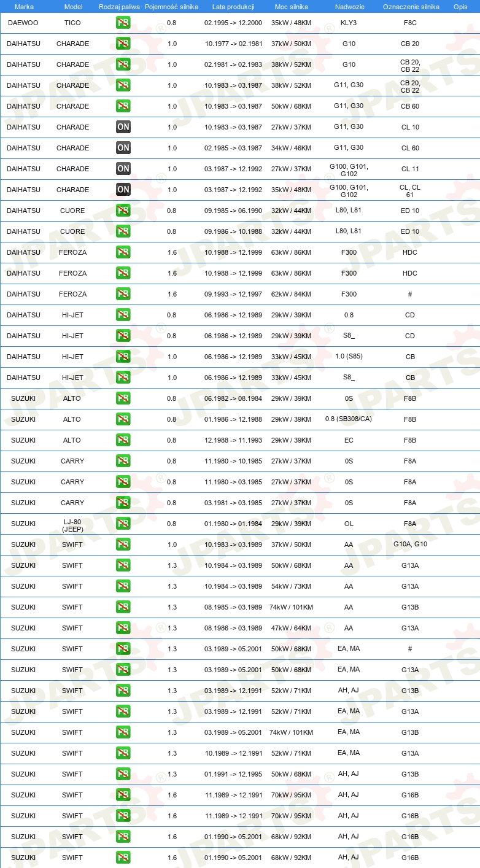
Task: Click the production years 01.1991 -> 12.1995
Action: tap(233, 774)
